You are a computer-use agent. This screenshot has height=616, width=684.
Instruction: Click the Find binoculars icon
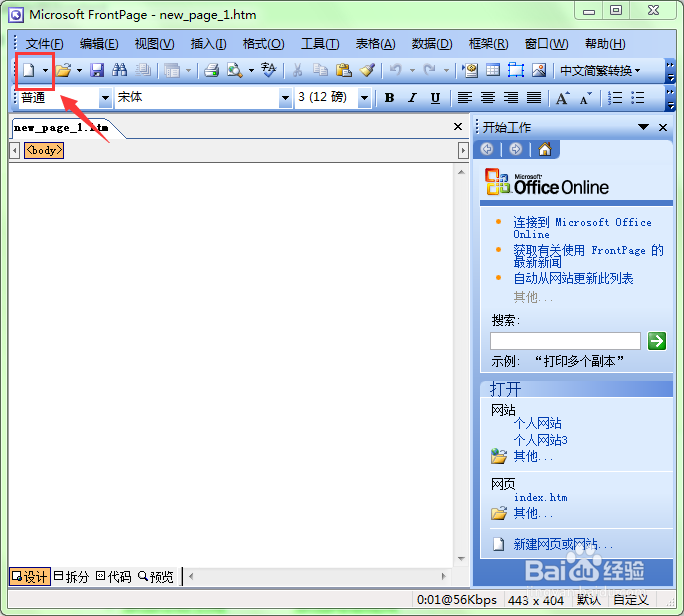click(120, 70)
